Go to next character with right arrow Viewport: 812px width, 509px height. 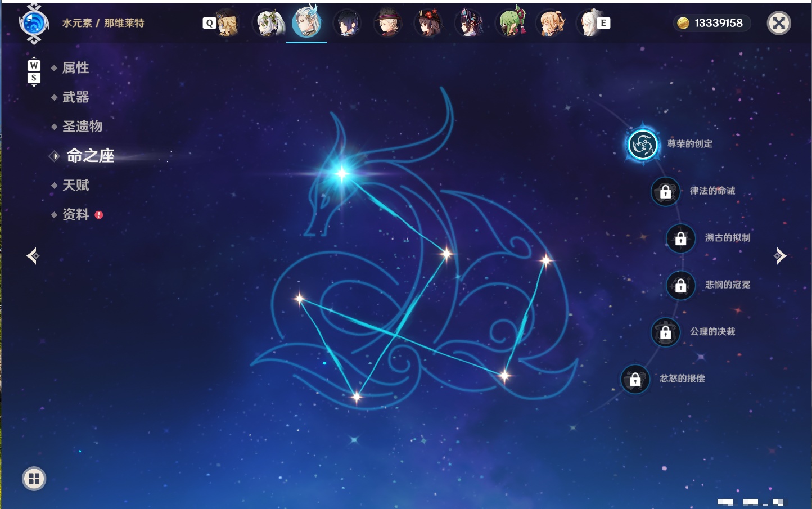coord(780,256)
